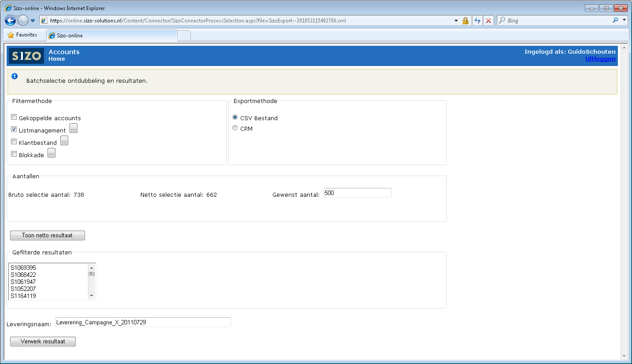Enable the Gekoppelde accounts checkbox
632x364 pixels.
coord(14,117)
